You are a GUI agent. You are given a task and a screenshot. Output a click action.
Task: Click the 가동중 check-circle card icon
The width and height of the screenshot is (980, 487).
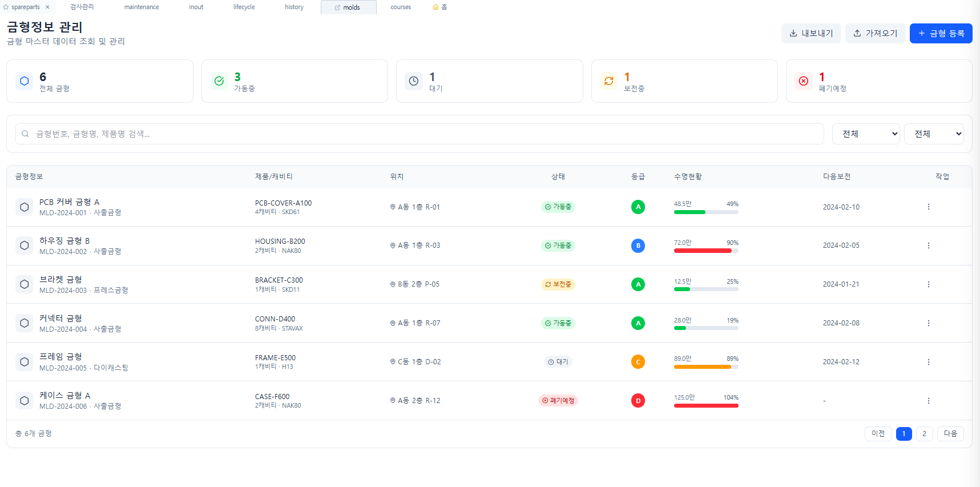click(219, 81)
